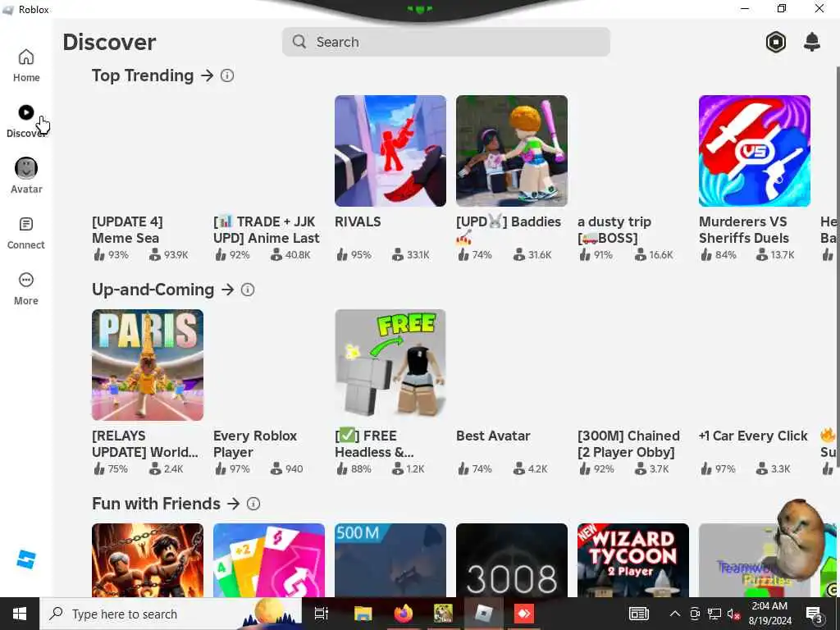Open a dusty trip [BOSS] title

click(x=614, y=230)
